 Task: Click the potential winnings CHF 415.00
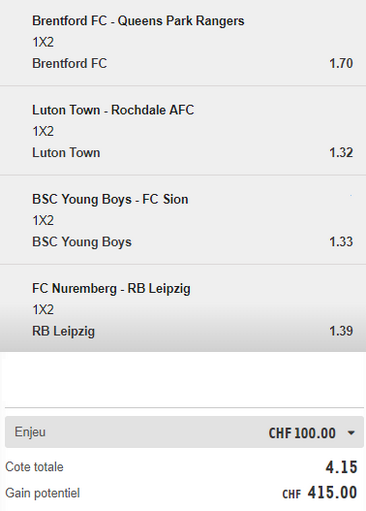[x=320, y=493]
